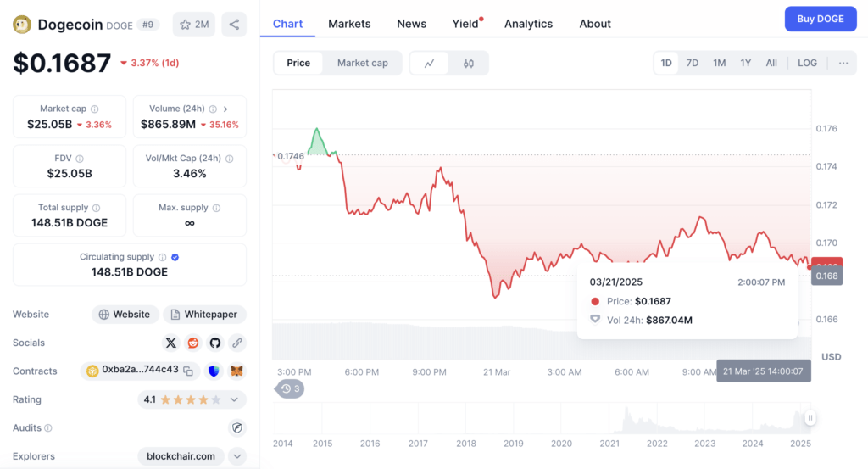
Task: Open more chart options ellipsis
Action: (x=843, y=63)
